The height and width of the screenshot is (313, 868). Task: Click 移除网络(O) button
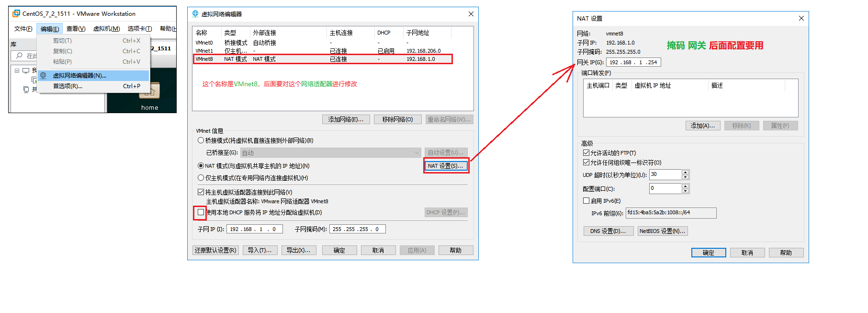coord(397,119)
